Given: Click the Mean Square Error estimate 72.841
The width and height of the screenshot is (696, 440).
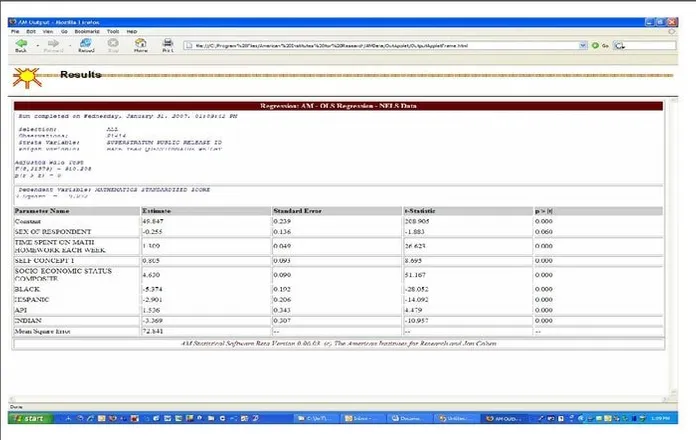Looking at the screenshot, I should coord(153,331).
